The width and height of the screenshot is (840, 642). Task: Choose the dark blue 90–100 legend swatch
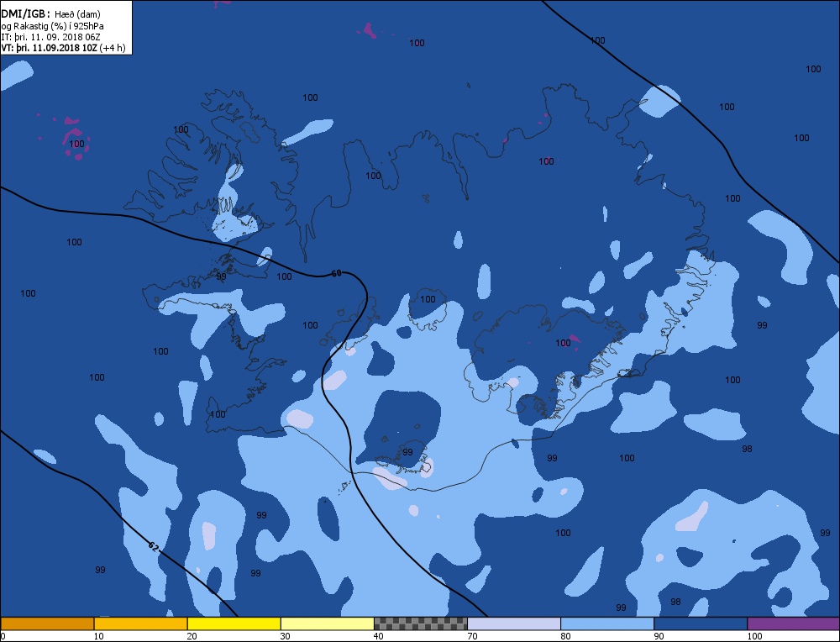701,624
